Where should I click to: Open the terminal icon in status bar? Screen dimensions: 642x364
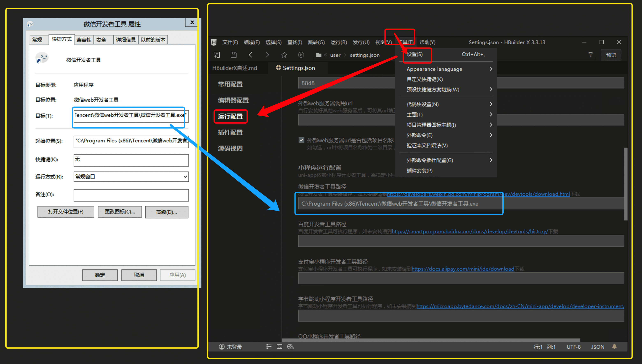[280, 347]
